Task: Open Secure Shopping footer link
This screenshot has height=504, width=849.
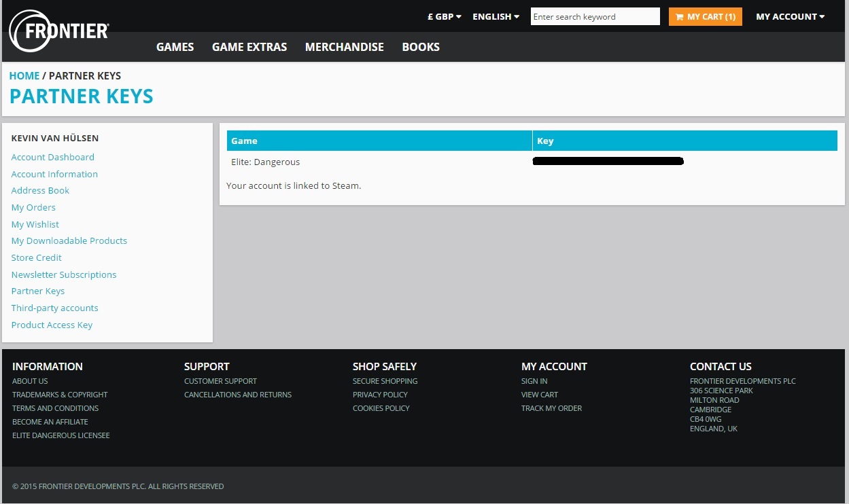Action: coord(385,381)
